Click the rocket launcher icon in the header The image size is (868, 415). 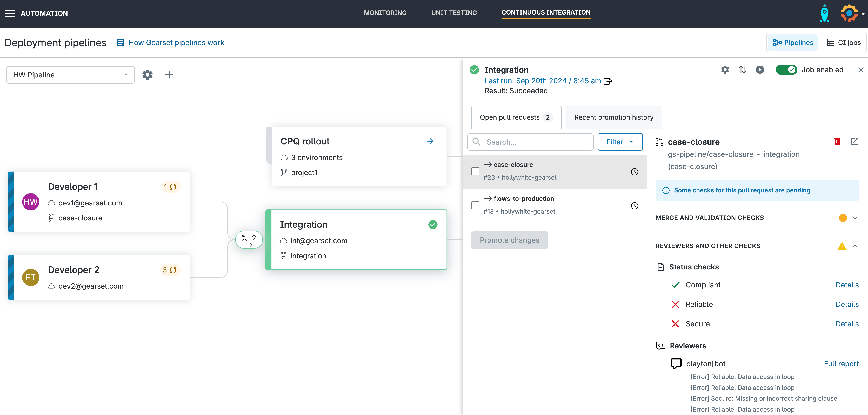coord(824,13)
